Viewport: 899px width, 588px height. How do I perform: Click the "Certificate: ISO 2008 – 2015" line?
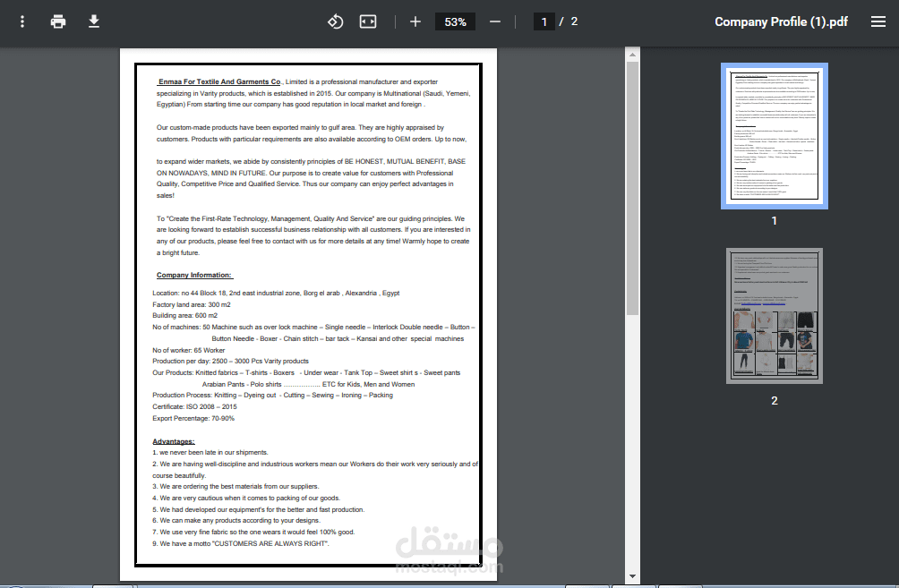194,407
